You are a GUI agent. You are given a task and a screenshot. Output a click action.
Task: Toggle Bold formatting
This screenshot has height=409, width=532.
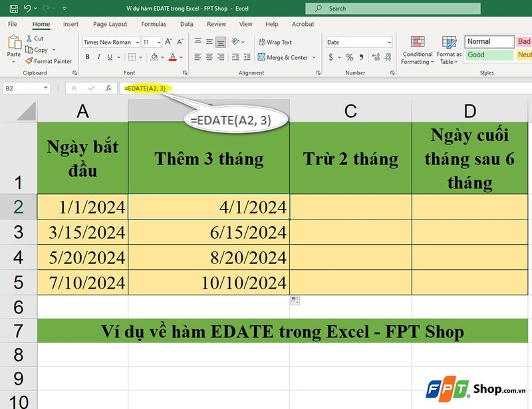(x=88, y=57)
